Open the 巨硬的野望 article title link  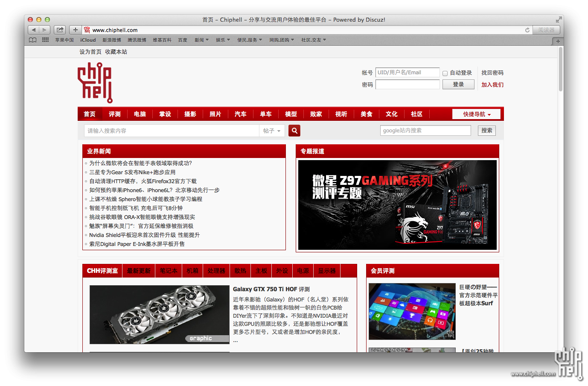click(x=478, y=295)
